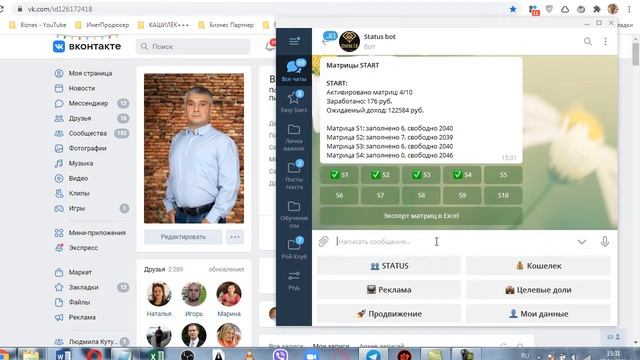The image size is (640, 360).
Task: Open the Обучение folder in Telegram sidebar
Action: [x=294, y=214]
